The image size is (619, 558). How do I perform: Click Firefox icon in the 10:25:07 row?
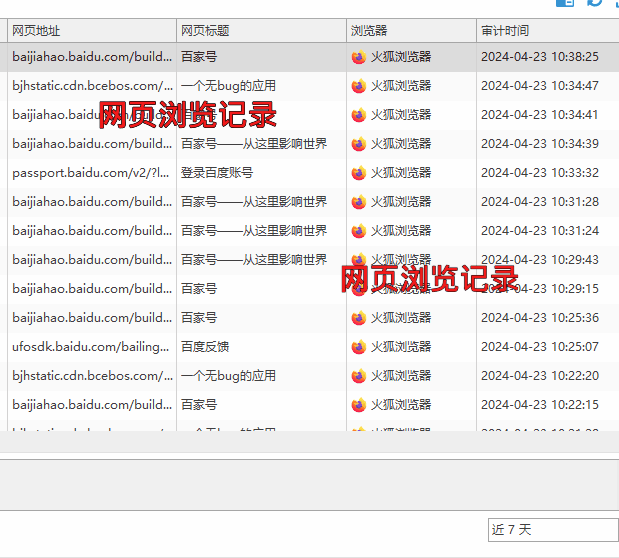click(x=359, y=347)
